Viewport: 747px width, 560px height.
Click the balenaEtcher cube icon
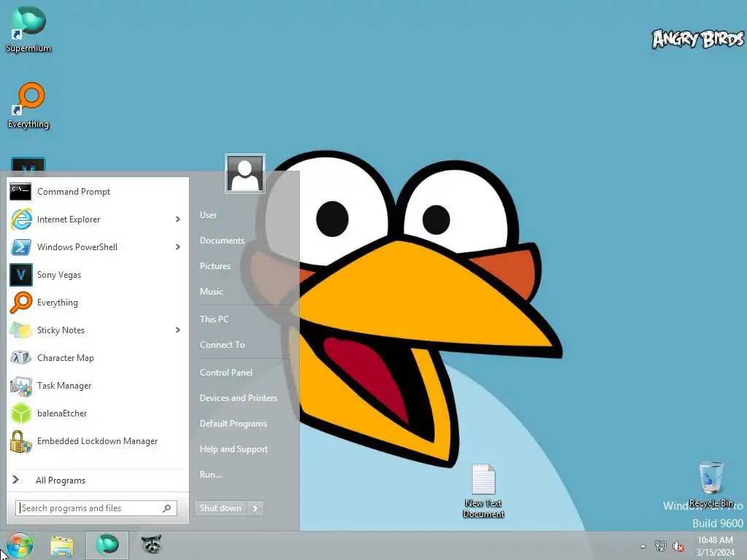point(21,413)
